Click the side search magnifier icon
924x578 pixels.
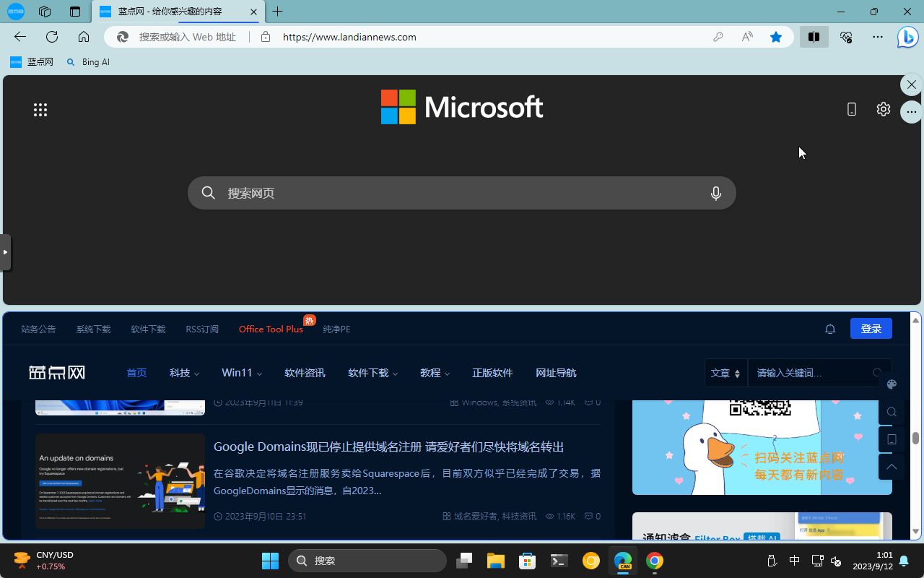892,412
